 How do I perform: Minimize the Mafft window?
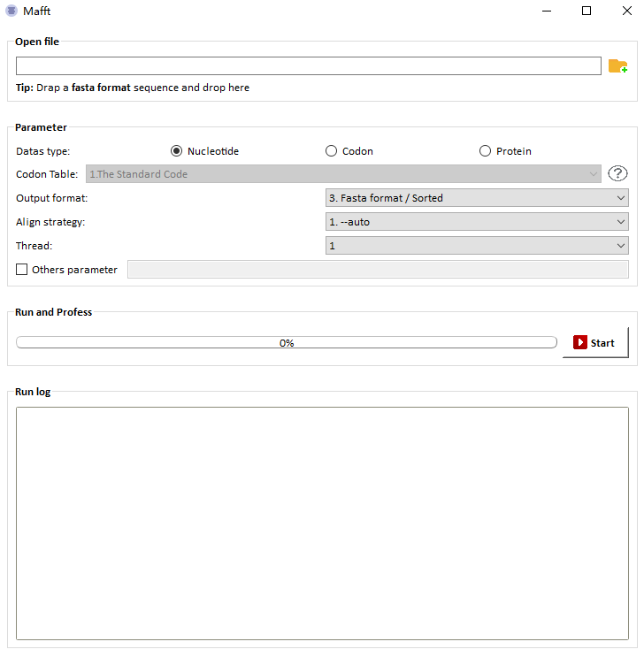click(x=547, y=11)
